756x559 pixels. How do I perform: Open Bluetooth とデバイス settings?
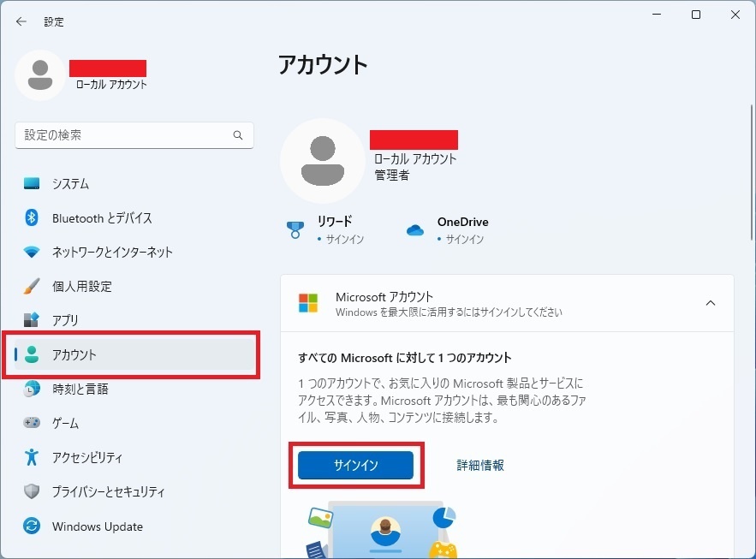click(x=134, y=217)
